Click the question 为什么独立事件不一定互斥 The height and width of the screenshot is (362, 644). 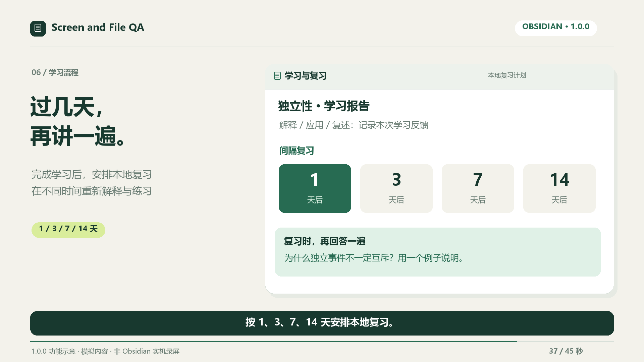[x=374, y=258]
